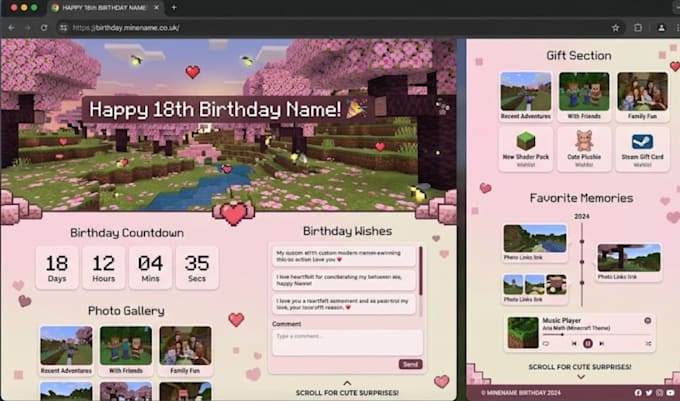Screen dimensions: 680x401
Task: Click the Favorite Memories heading
Action: [581, 198]
